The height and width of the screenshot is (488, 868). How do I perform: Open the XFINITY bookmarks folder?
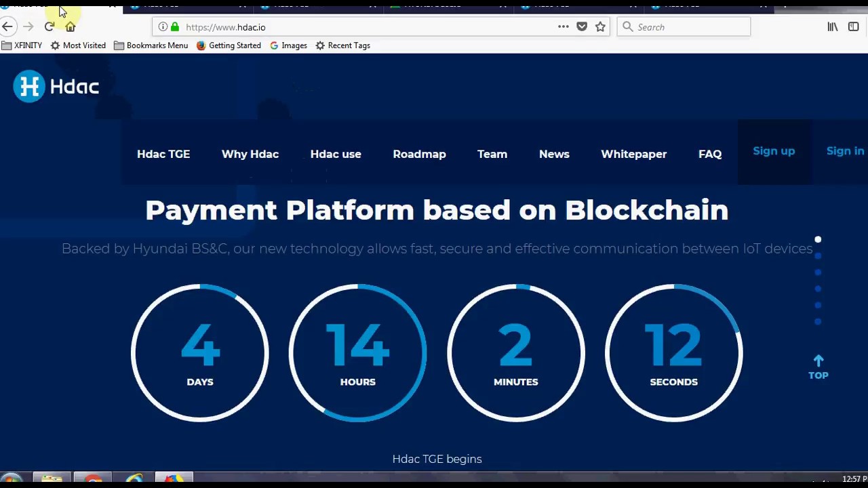(x=22, y=45)
